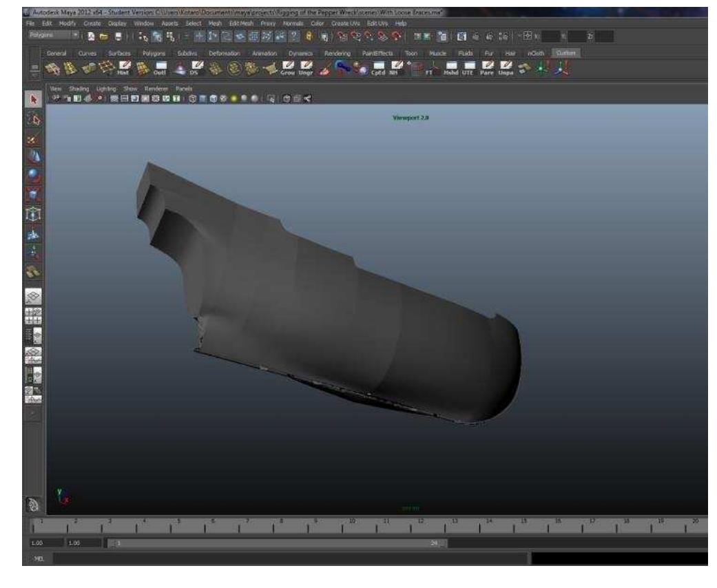
Task: Expand the Shading panel menu
Action: pos(79,89)
